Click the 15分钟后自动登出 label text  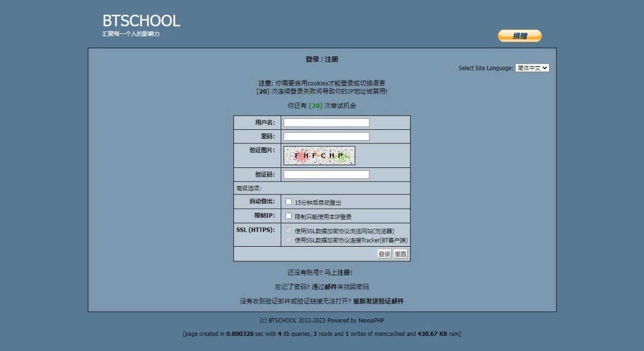(318, 203)
